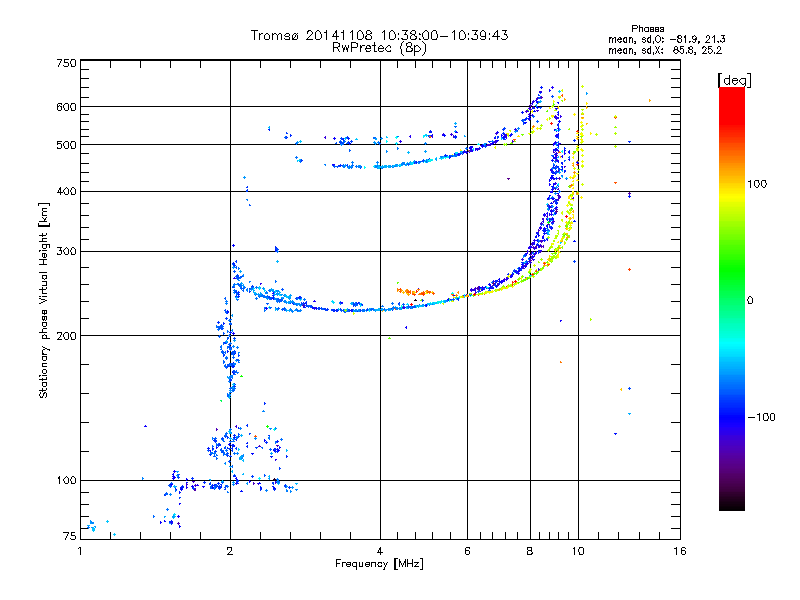Click the y-axis tick label '600'
The image size is (800, 600).
(x=66, y=107)
